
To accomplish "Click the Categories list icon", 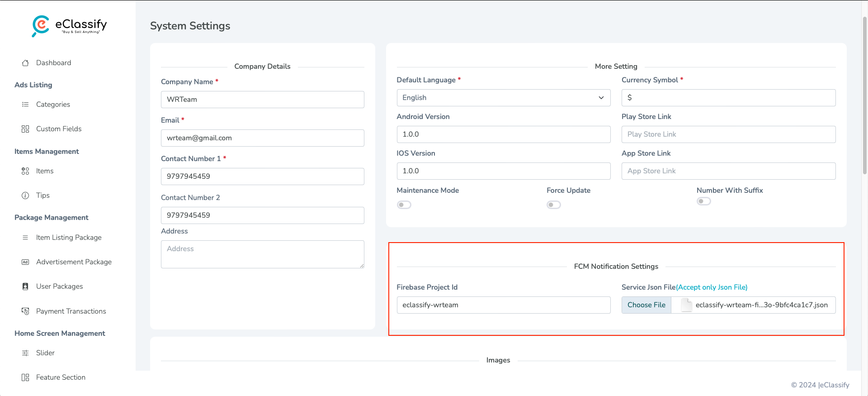I will coord(25,105).
